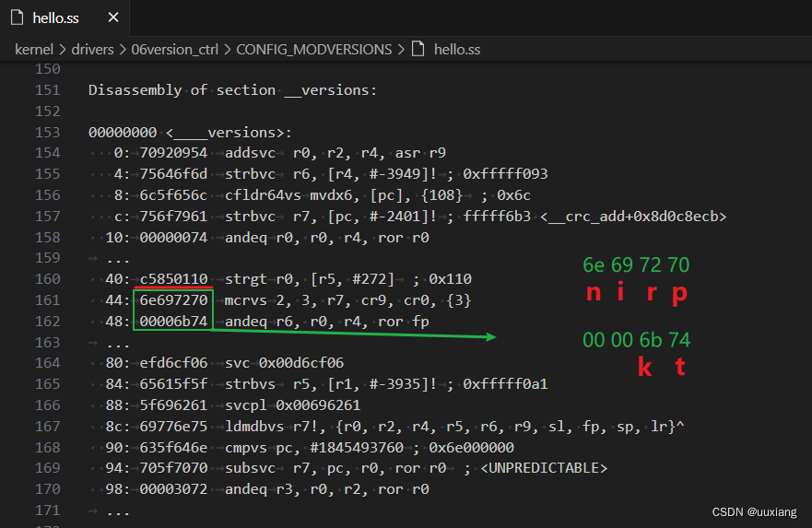Click the ellipsis on line 163

[118, 345]
